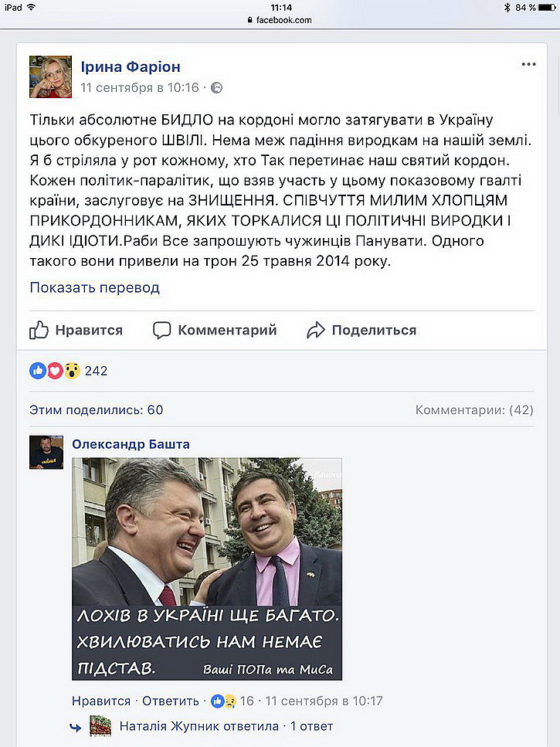Click the reply arrow icon before Наталія Жупник
The height and width of the screenshot is (747, 560).
tap(75, 726)
